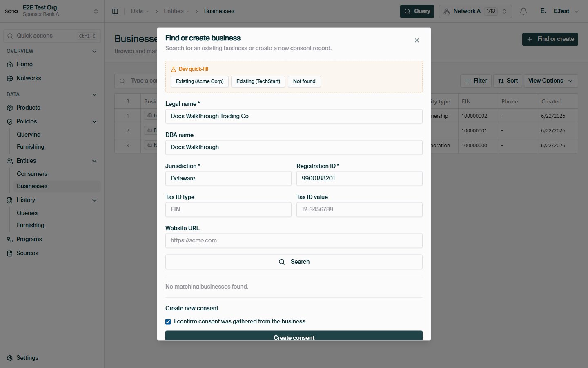Click the Create consent button
Screen dimensions: 588x368
pos(294,336)
